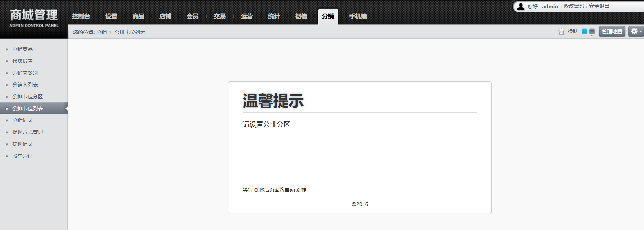This screenshot has width=644, height=230.
Task: Click the admin user avatar icon
Action: coord(521,6)
